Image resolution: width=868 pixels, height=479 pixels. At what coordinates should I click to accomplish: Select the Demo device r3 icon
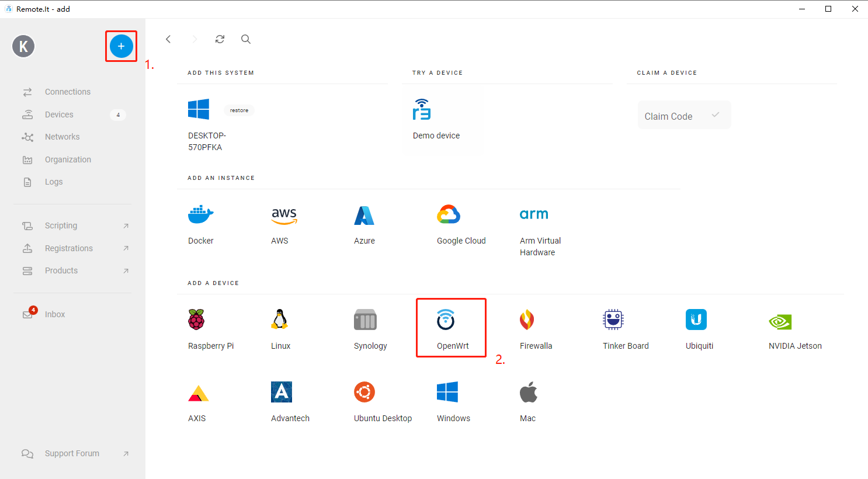422,109
